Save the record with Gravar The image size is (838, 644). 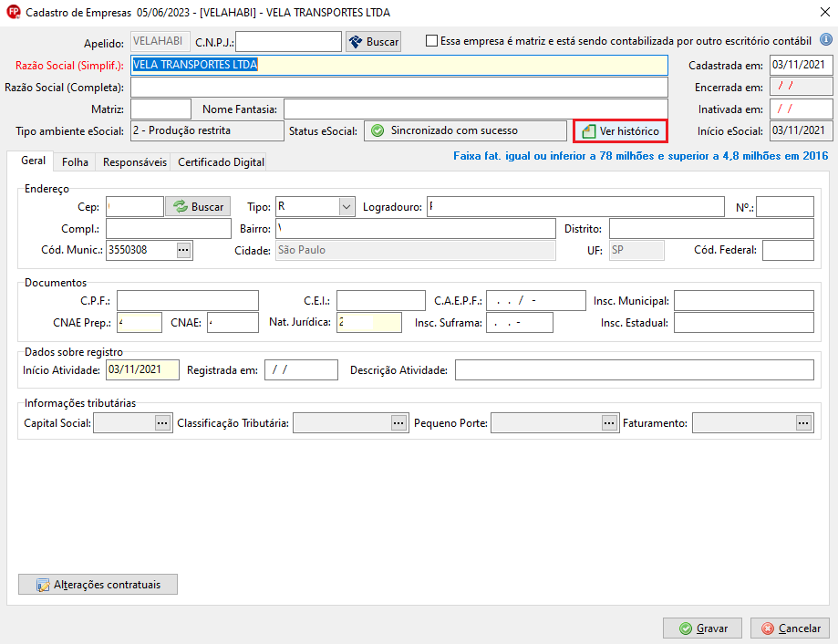pyautogui.click(x=702, y=628)
